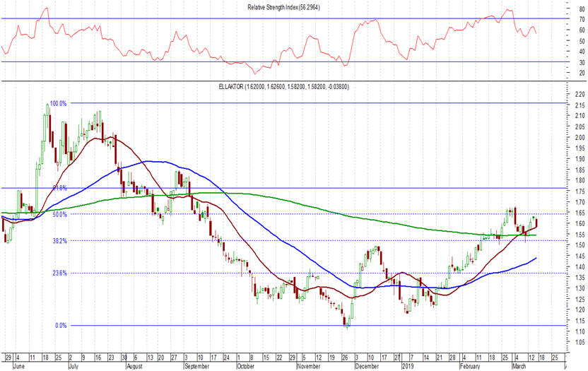
Task: Select the 50.0% Fibonacci level label
Action: [x=59, y=214]
